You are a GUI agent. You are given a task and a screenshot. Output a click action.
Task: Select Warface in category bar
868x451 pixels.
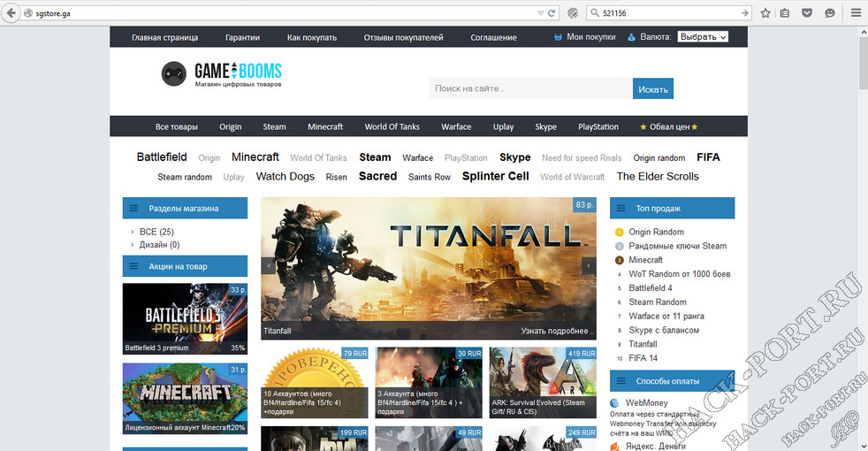(456, 126)
